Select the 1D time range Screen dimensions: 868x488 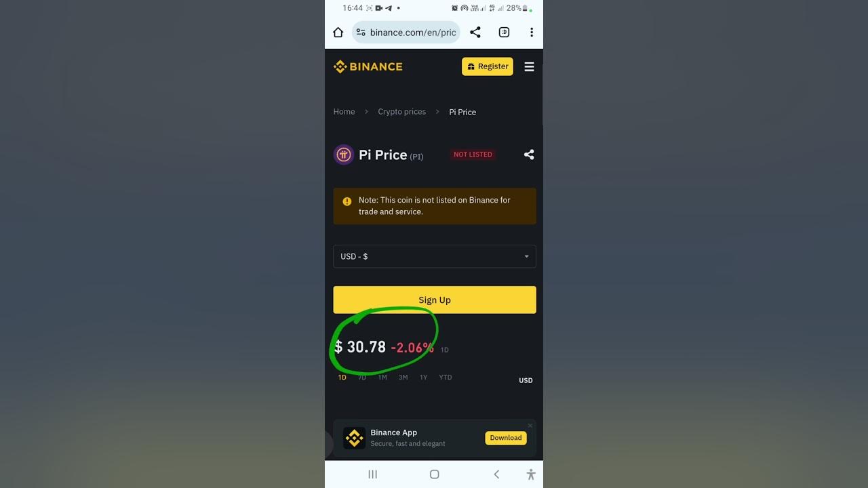pyautogui.click(x=342, y=378)
